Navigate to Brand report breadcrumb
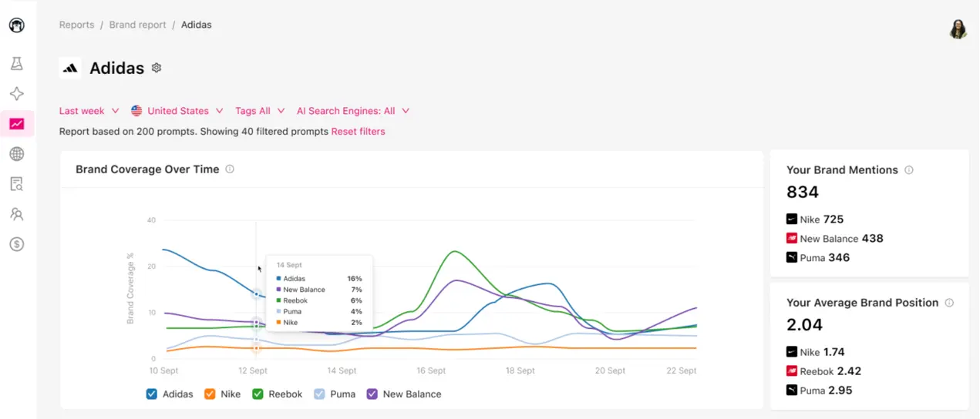Screen dimensions: 980x419 [137, 25]
